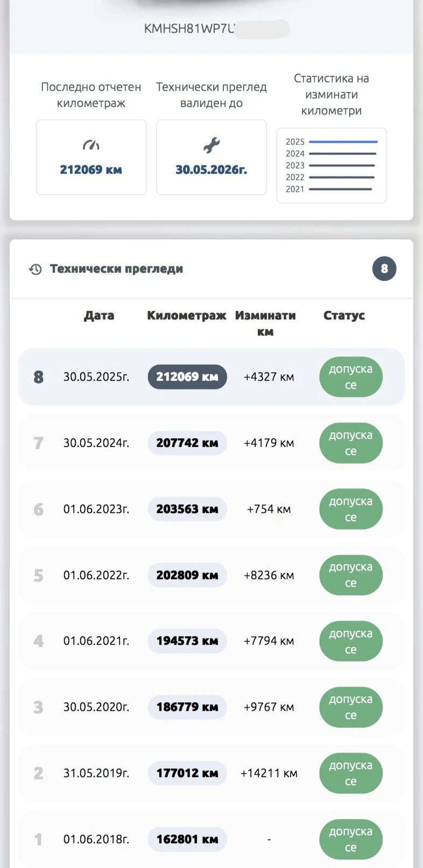Click the VIN number text KMHSH81WP7U

click(189, 29)
